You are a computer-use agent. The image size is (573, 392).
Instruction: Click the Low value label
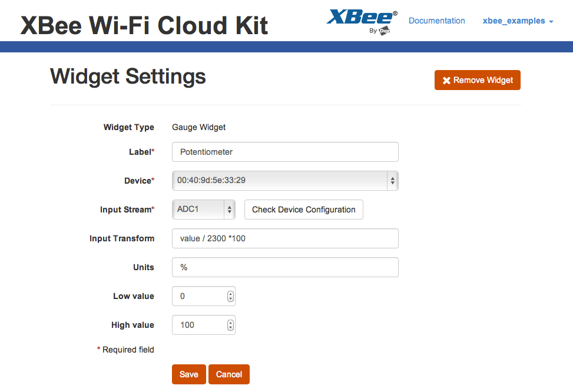[133, 296]
